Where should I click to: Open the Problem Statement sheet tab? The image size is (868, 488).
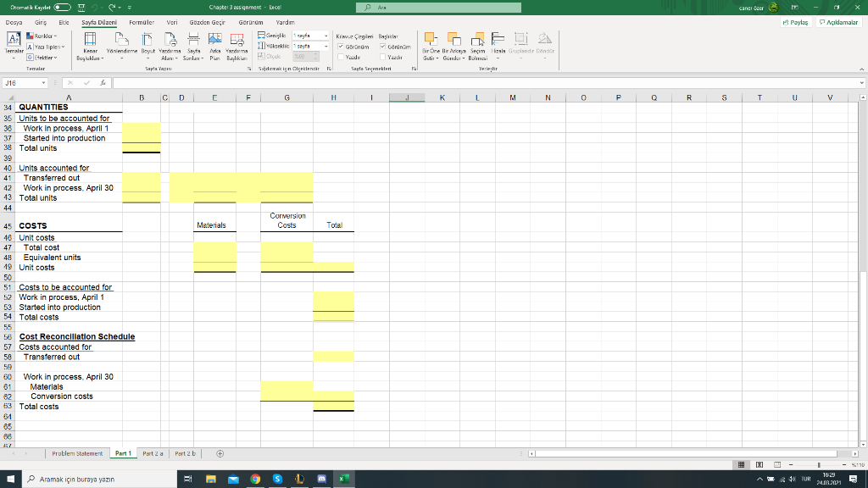tap(77, 454)
